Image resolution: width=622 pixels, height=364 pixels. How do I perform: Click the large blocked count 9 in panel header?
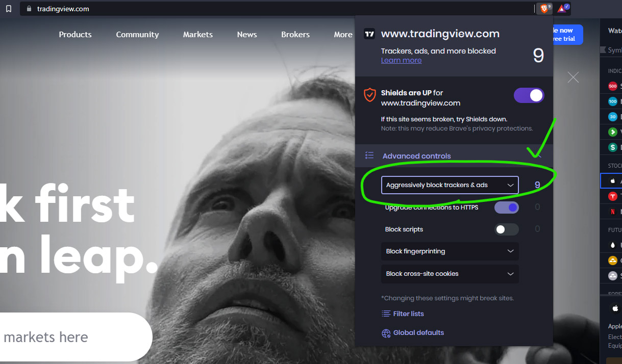coord(538,55)
